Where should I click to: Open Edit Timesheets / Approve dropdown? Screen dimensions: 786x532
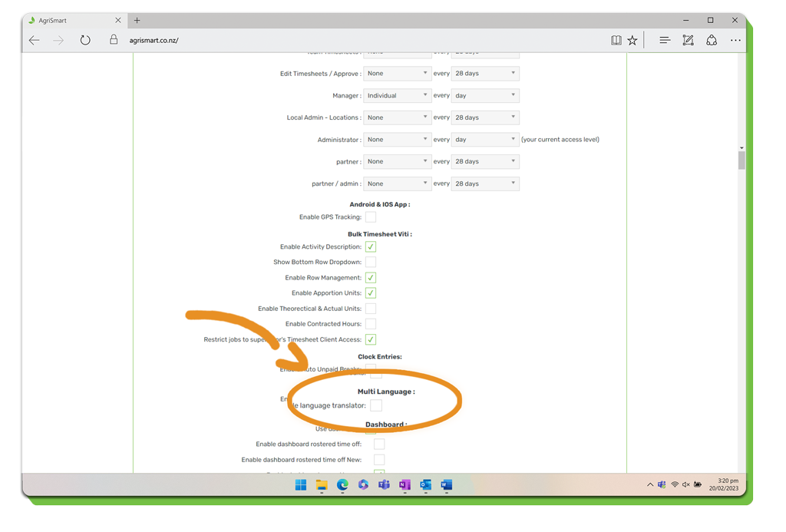tap(397, 74)
